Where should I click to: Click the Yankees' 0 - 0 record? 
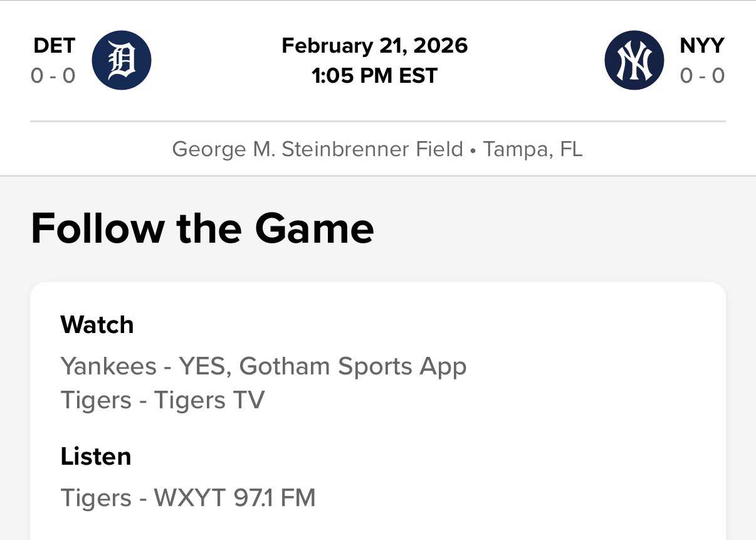[x=702, y=76]
